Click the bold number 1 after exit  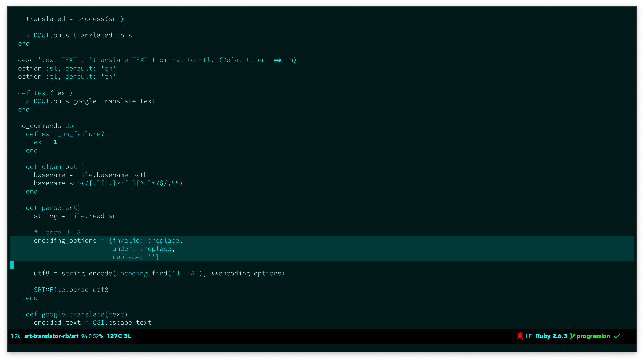55,142
